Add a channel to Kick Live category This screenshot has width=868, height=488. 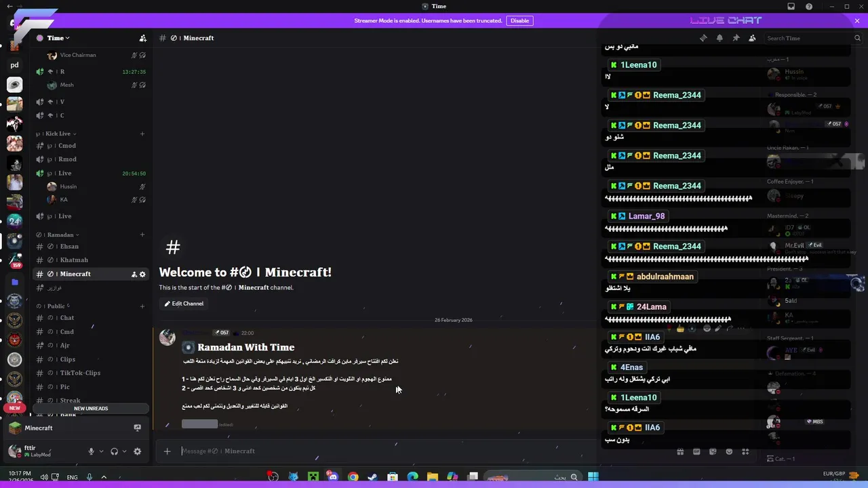(x=142, y=134)
